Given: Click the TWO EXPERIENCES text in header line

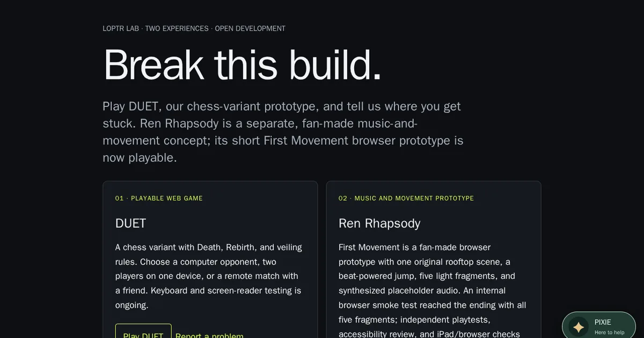Looking at the screenshot, I should pyautogui.click(x=177, y=28).
